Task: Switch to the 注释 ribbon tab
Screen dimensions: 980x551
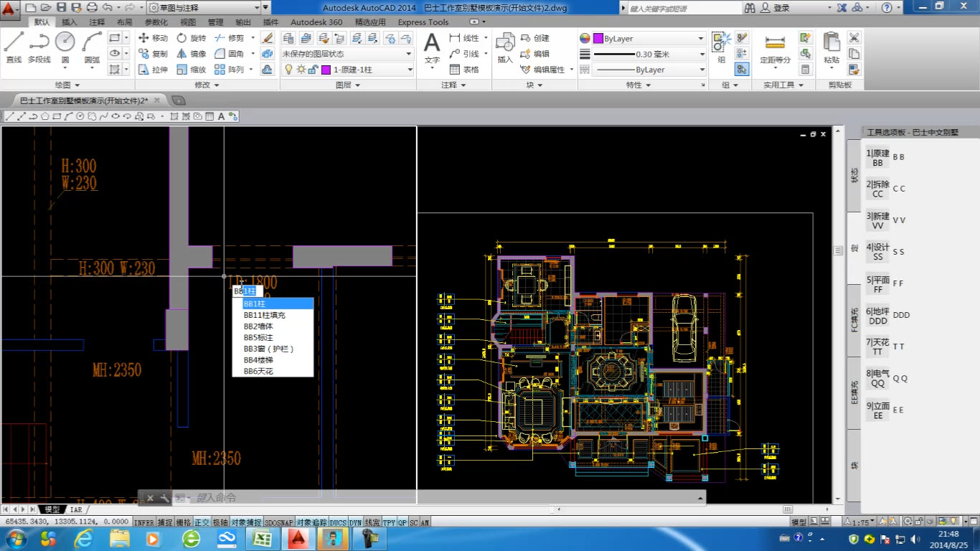Action: pyautogui.click(x=97, y=22)
